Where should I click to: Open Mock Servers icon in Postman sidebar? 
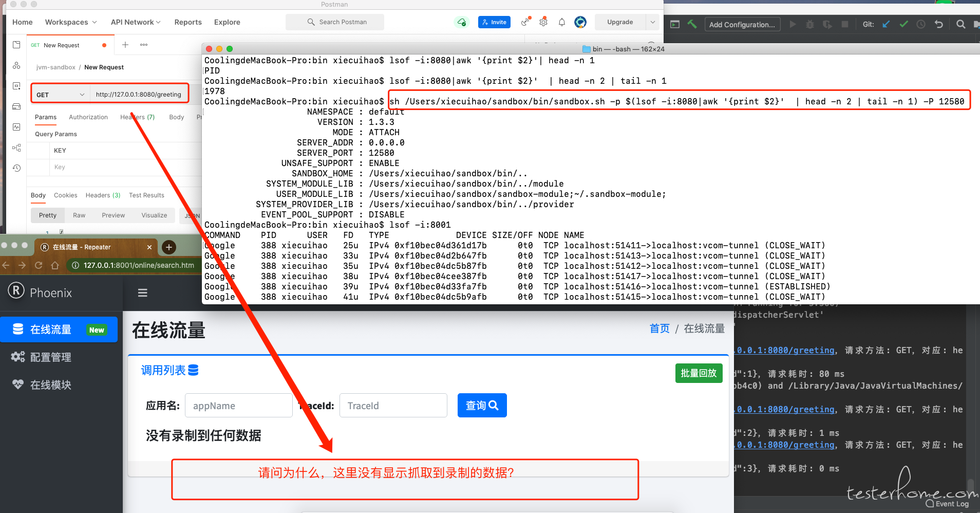pyautogui.click(x=16, y=106)
